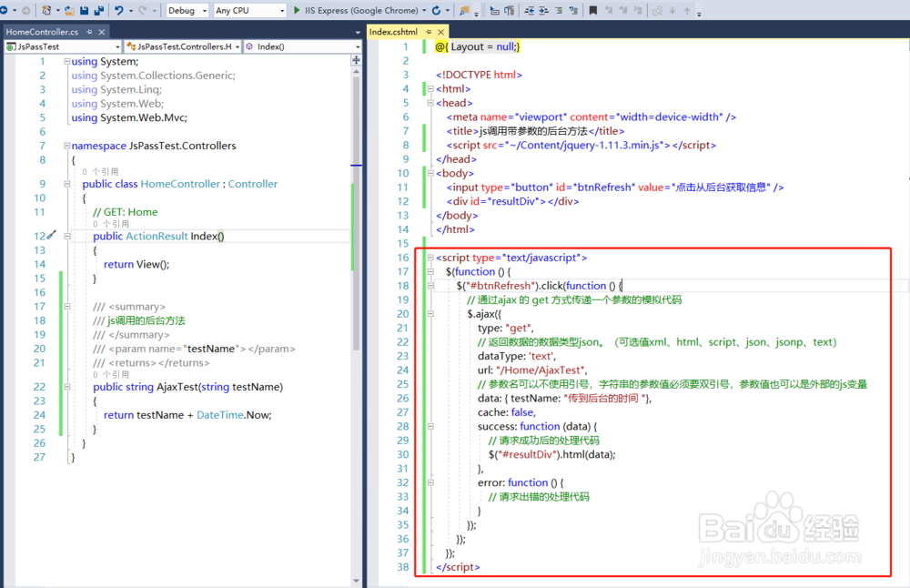Image resolution: width=910 pixels, height=588 pixels.
Task: Click the Clear All Bookmarks icon
Action: point(637,10)
